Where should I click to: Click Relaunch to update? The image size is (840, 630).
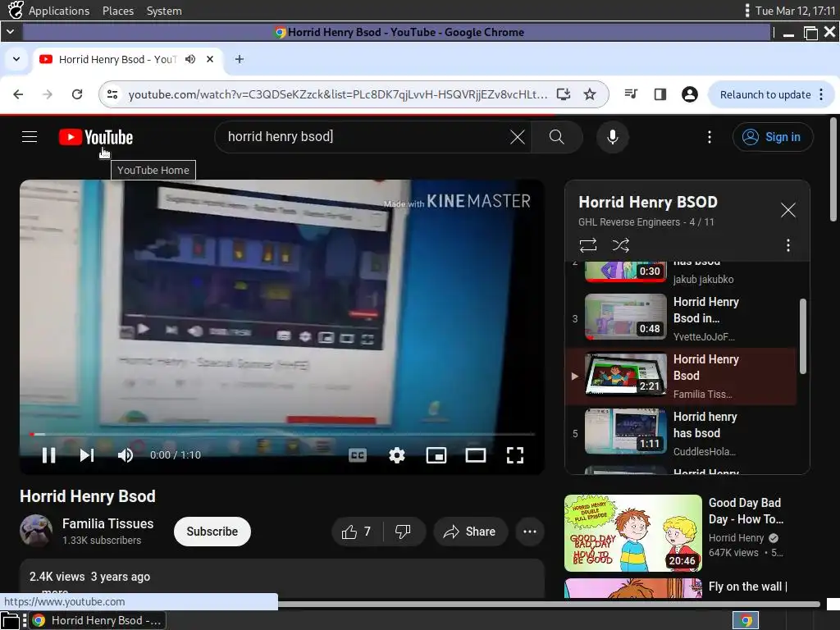tap(765, 94)
